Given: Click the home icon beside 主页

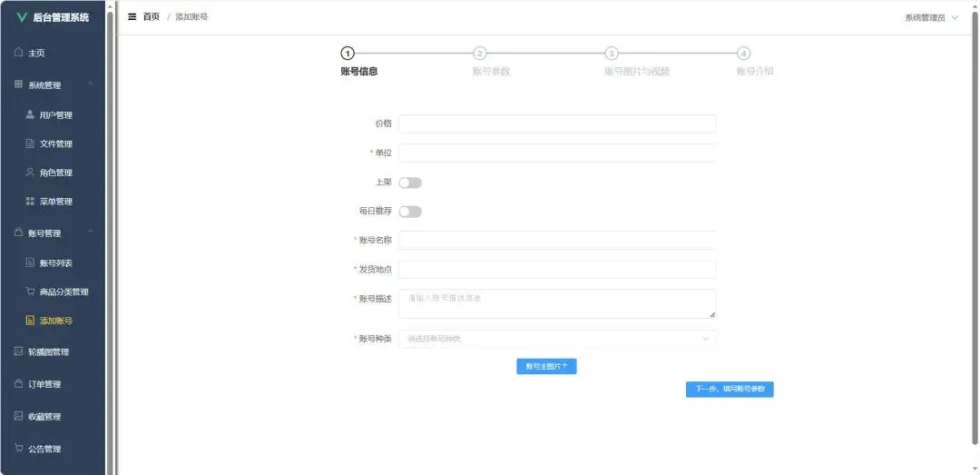Looking at the screenshot, I should click(19, 53).
